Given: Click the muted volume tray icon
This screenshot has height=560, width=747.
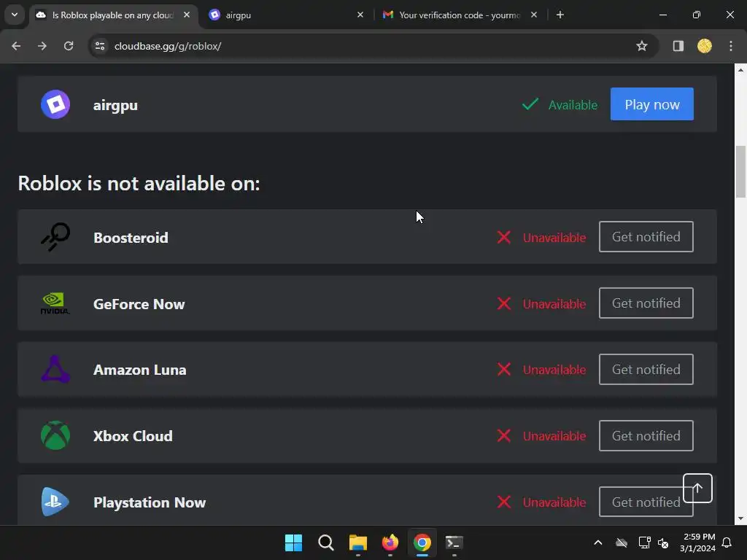Looking at the screenshot, I should (662, 542).
